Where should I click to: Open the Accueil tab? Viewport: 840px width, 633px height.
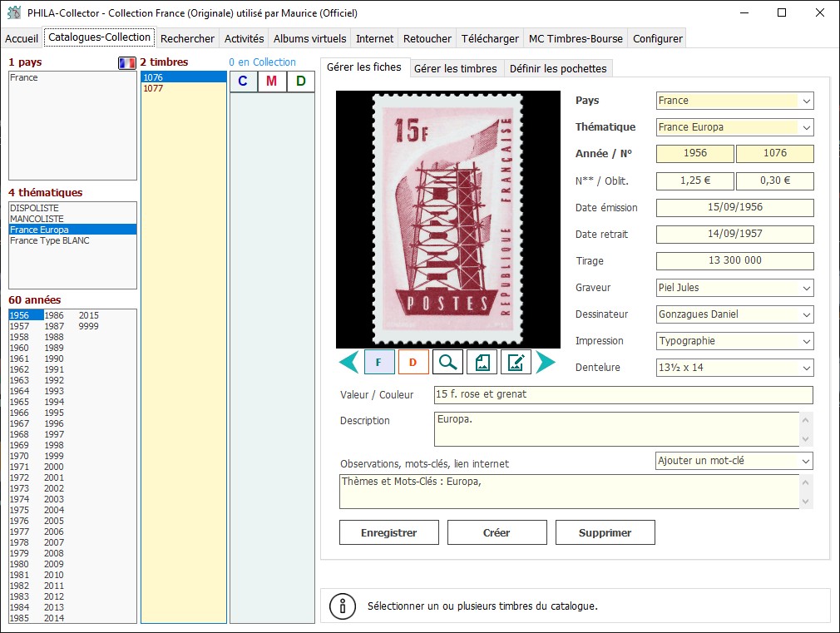[22, 38]
